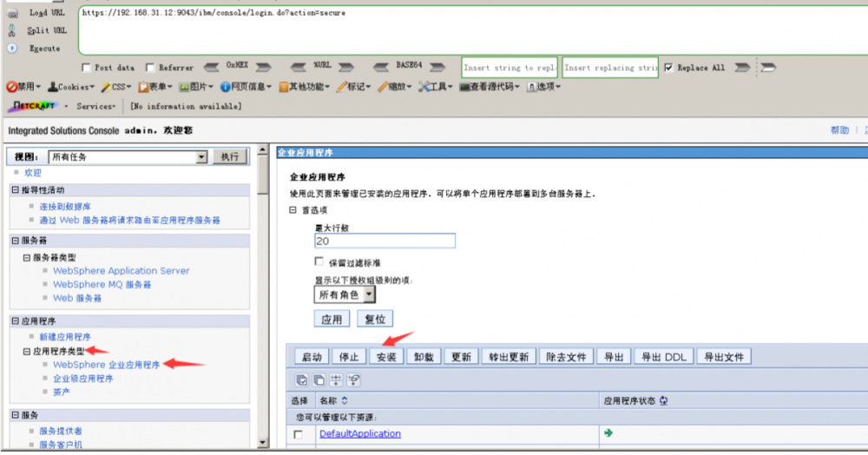Viewport: 868px width, 455px height.
Task: Open the 视图 所有任务 dropdown
Action: click(x=201, y=157)
